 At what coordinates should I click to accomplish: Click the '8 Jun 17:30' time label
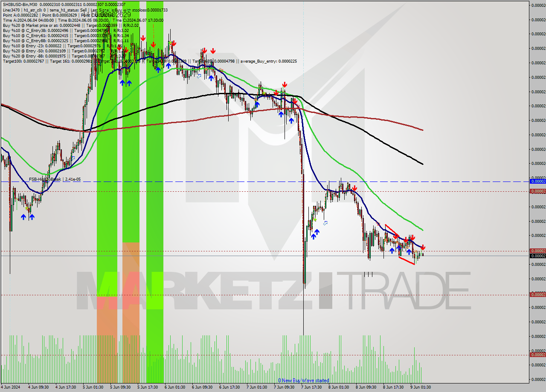[x=393, y=387]
